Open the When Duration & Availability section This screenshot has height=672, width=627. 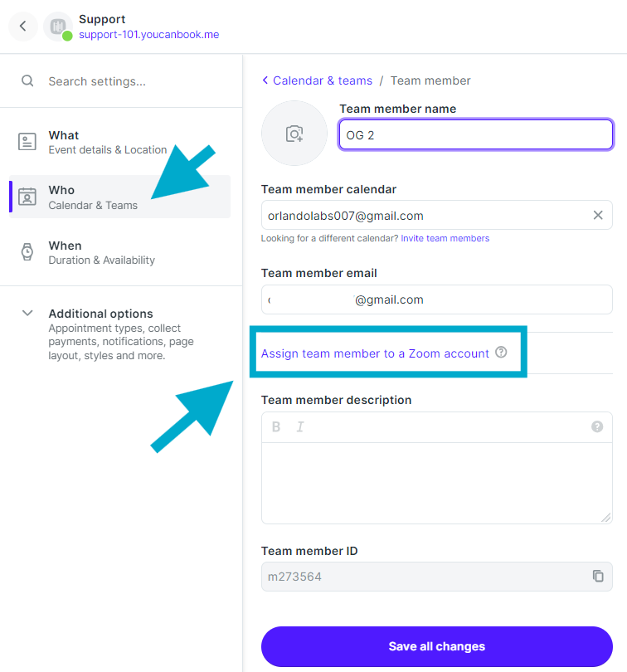101,252
